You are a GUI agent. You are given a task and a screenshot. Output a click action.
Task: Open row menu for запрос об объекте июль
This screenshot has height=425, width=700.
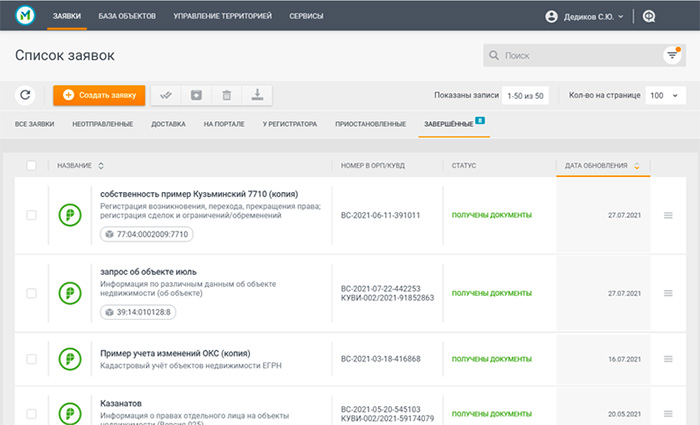(x=668, y=293)
